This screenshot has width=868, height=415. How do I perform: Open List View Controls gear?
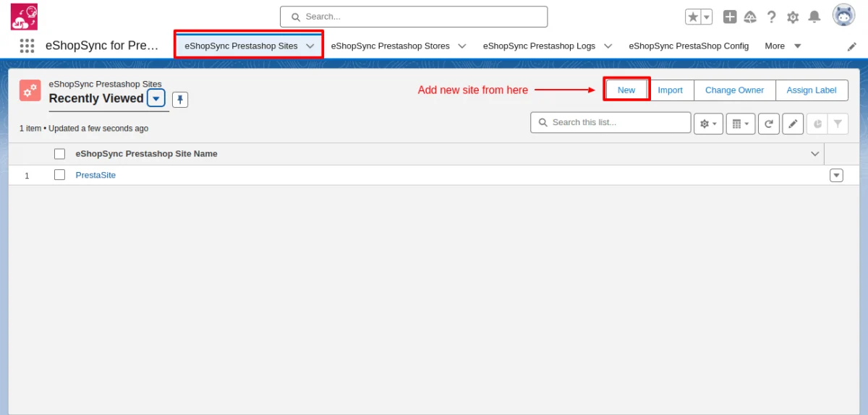(x=709, y=124)
